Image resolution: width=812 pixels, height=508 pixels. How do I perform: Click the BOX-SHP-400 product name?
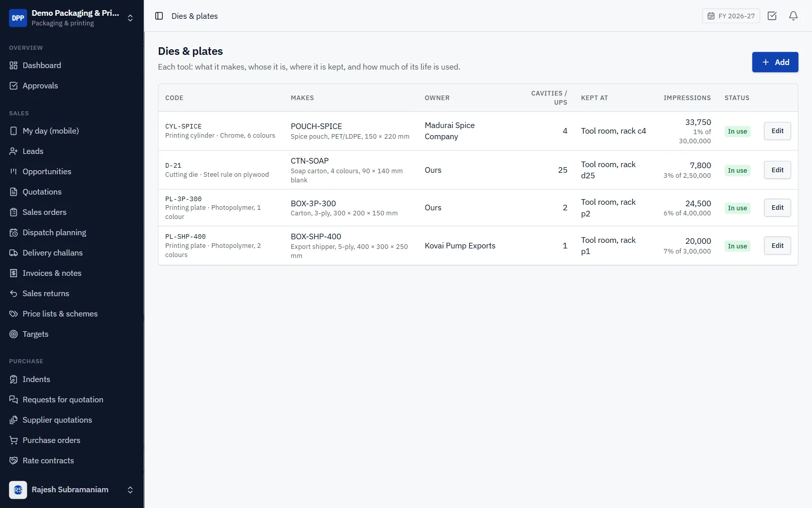(x=316, y=237)
